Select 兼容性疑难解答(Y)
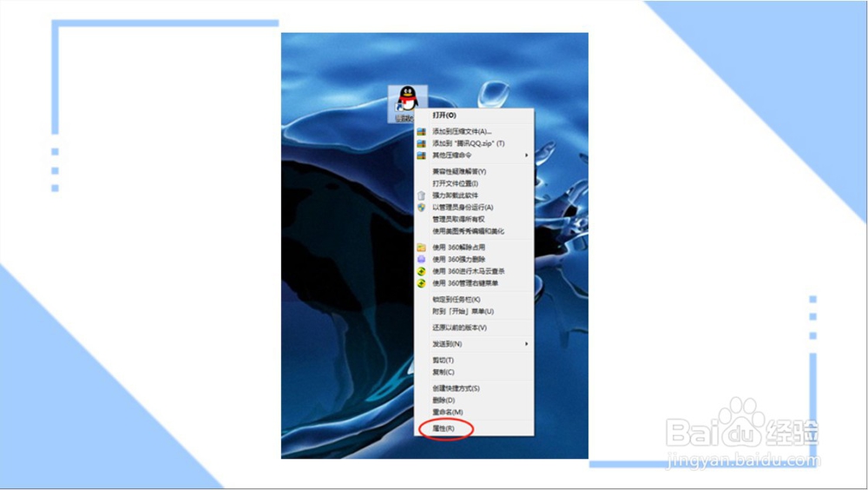This screenshot has height=490, width=868. pyautogui.click(x=475, y=172)
